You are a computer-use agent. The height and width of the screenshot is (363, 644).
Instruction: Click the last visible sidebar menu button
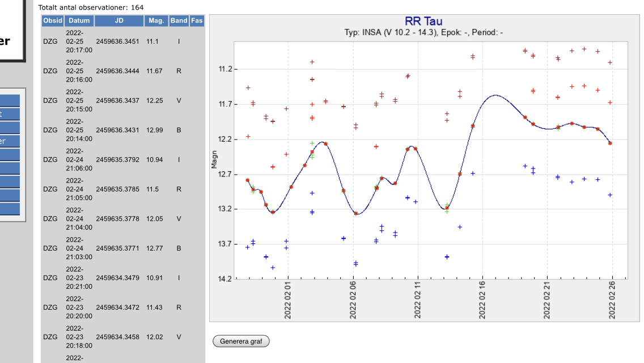(x=10, y=209)
